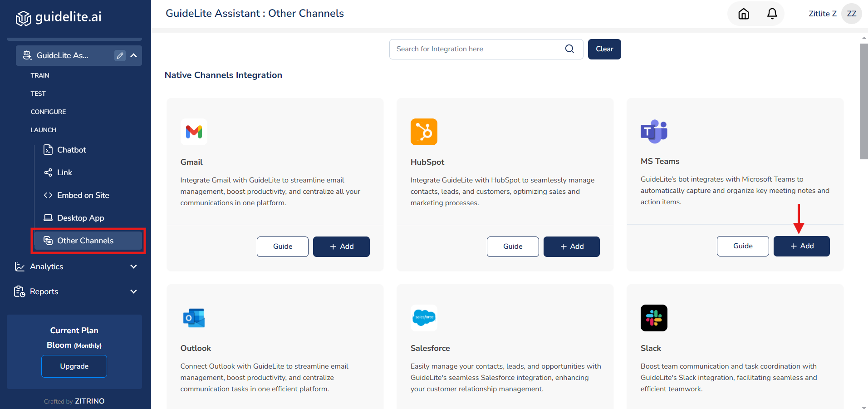
Task: Click the Chatbot label in the sidebar
Action: (x=72, y=150)
